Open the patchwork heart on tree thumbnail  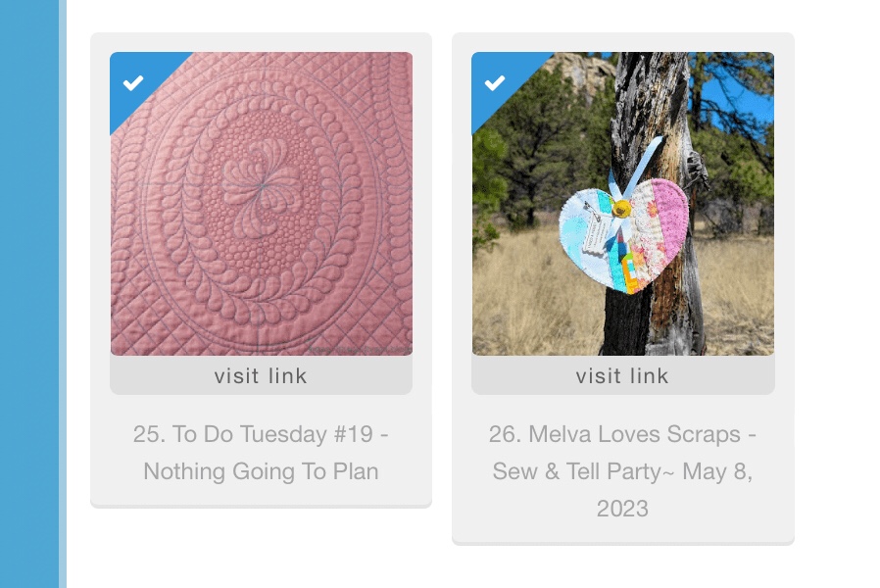[x=623, y=204]
